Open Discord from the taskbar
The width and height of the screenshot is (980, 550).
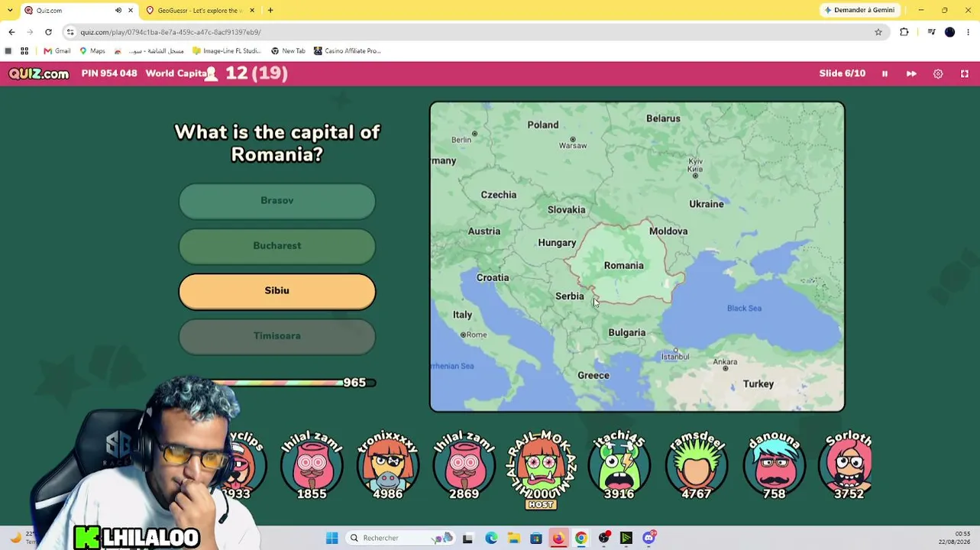point(649,539)
